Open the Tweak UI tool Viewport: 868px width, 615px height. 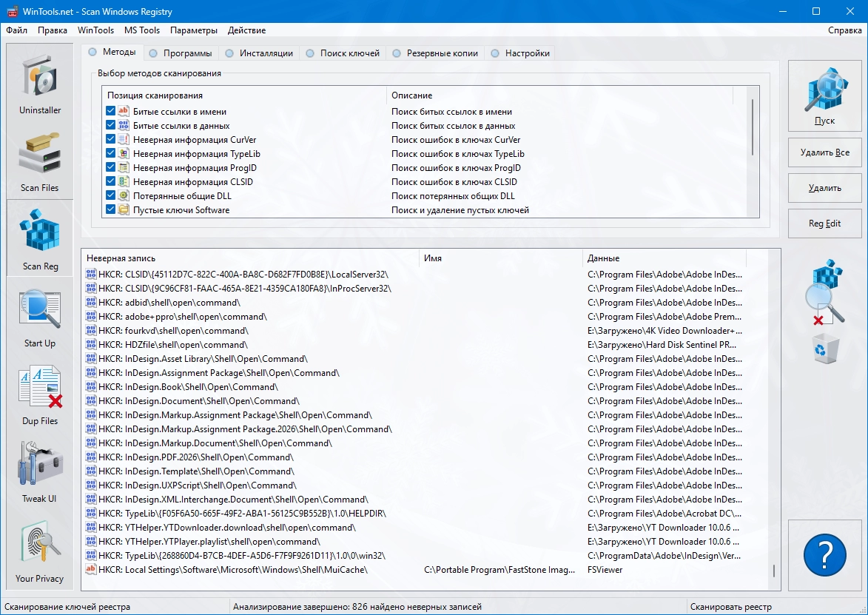point(40,471)
